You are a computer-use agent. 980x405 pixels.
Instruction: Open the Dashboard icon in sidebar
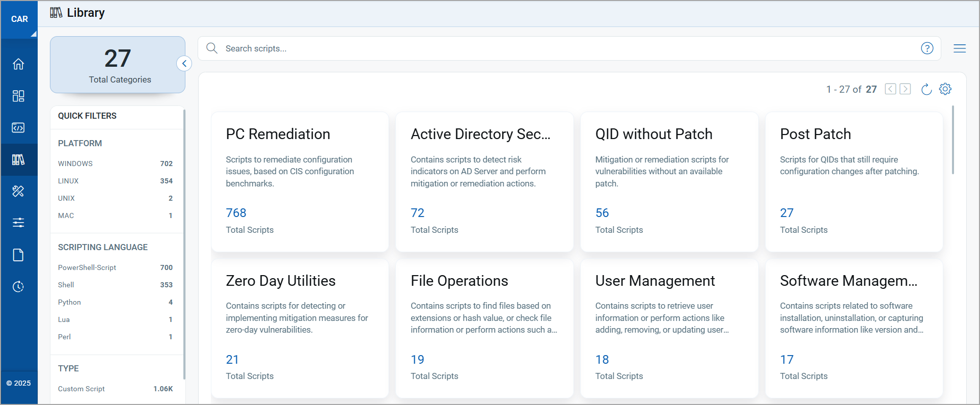(18, 96)
